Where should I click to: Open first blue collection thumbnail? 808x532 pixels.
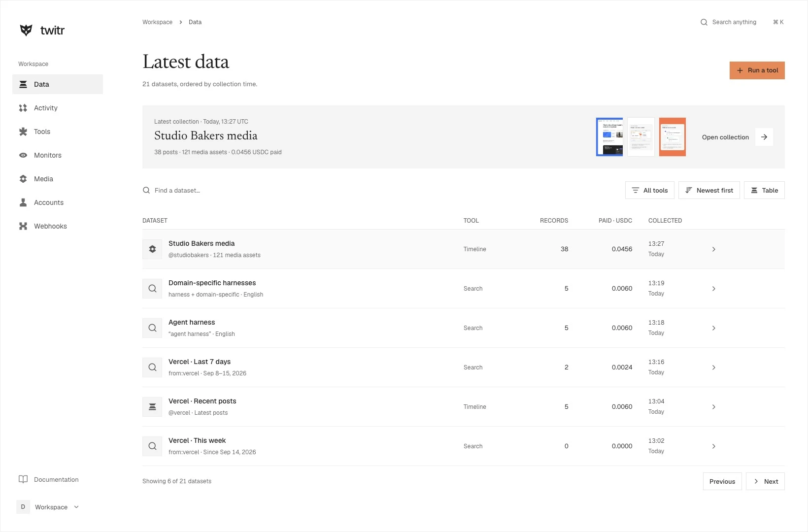point(609,137)
